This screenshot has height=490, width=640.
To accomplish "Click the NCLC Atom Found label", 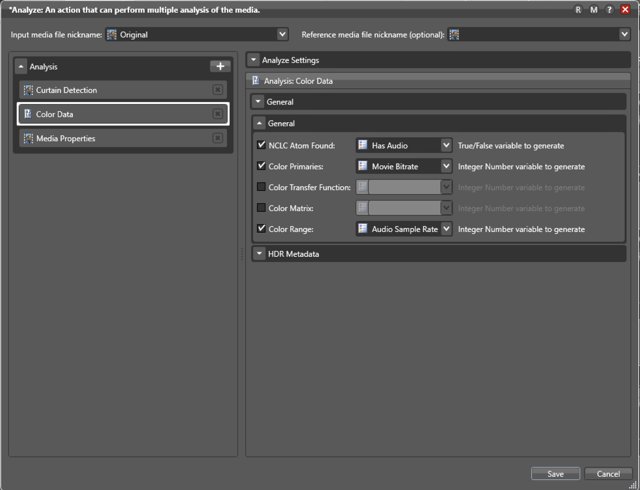I will click(302, 145).
